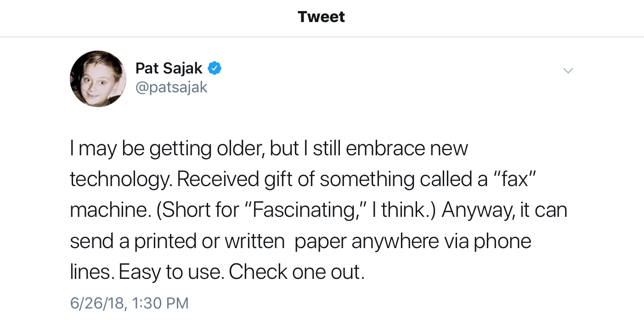Click the @patsajak handle
The width and height of the screenshot is (644, 323).
[171, 87]
